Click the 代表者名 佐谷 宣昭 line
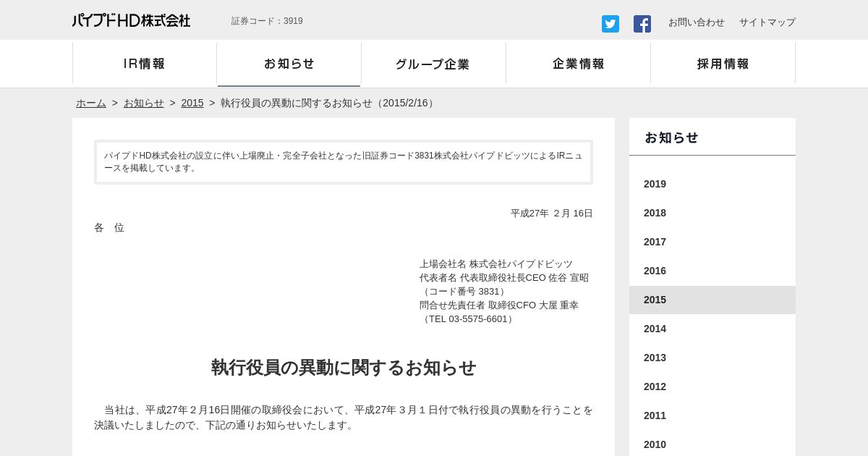Image resolution: width=868 pixels, height=456 pixels. coord(504,277)
